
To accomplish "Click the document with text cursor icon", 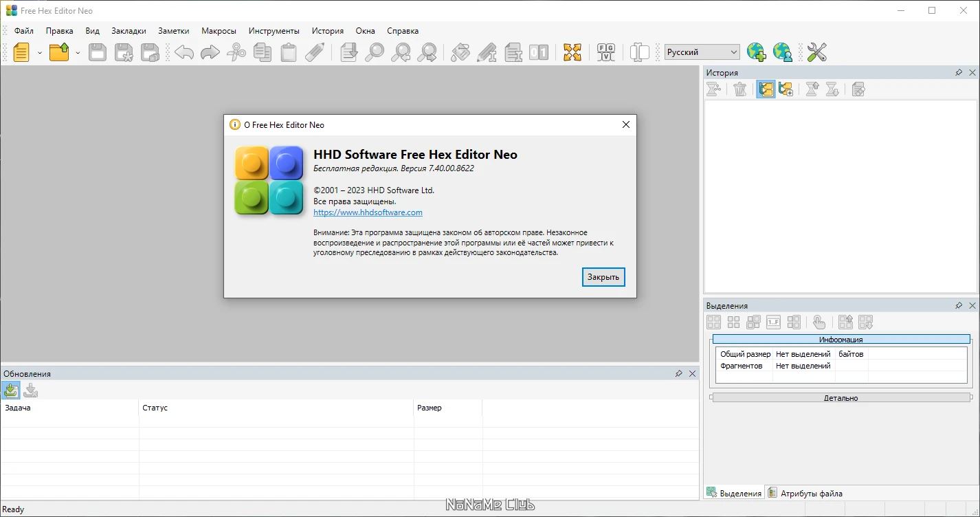I will (x=513, y=52).
